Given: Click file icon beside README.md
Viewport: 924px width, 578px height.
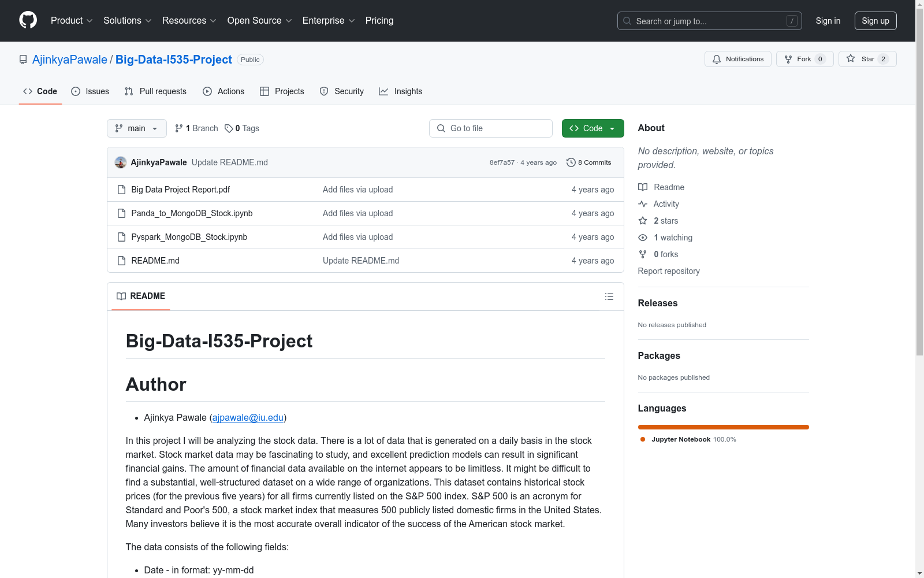Looking at the screenshot, I should [121, 261].
